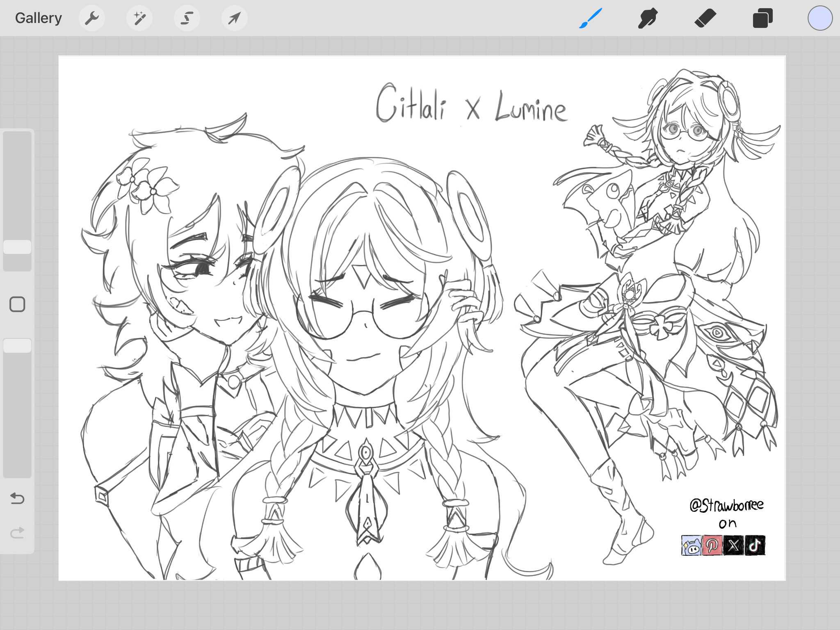Redo the last undone stroke
840x630 pixels.
tap(17, 533)
